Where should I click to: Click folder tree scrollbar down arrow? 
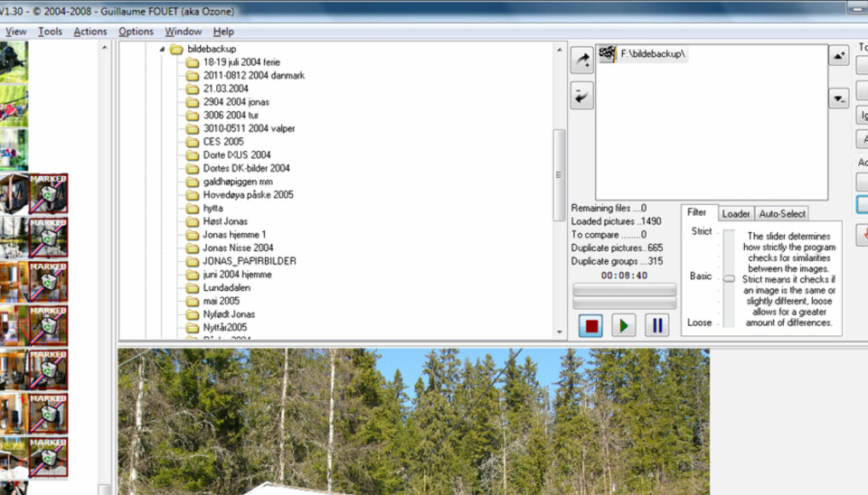559,332
